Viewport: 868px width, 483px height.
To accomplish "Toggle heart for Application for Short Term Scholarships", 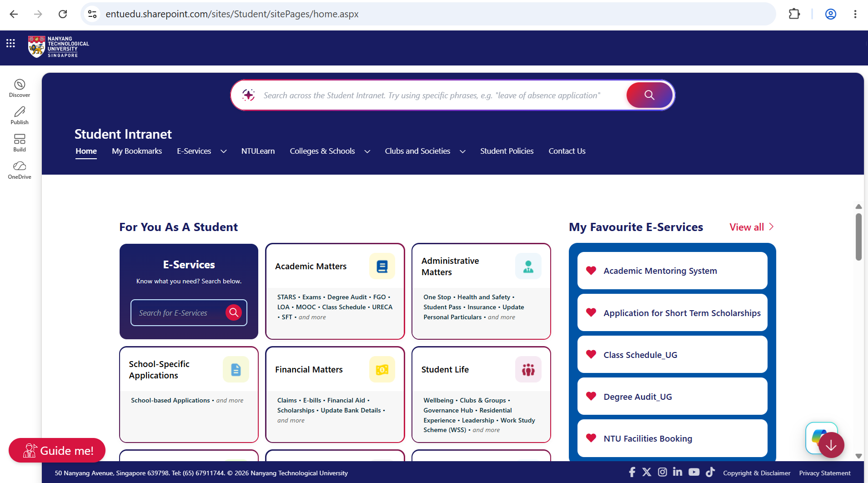I will [x=591, y=312].
